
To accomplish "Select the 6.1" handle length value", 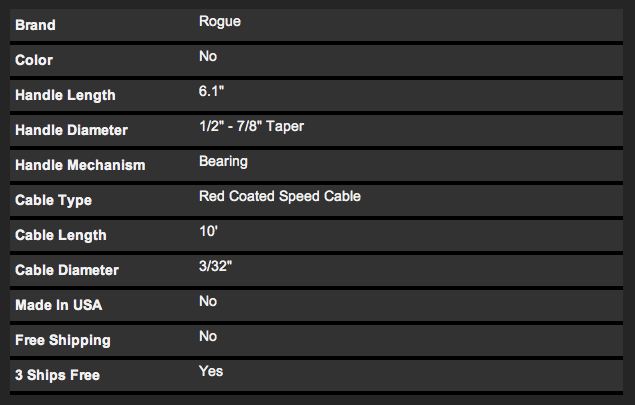I will (213, 91).
